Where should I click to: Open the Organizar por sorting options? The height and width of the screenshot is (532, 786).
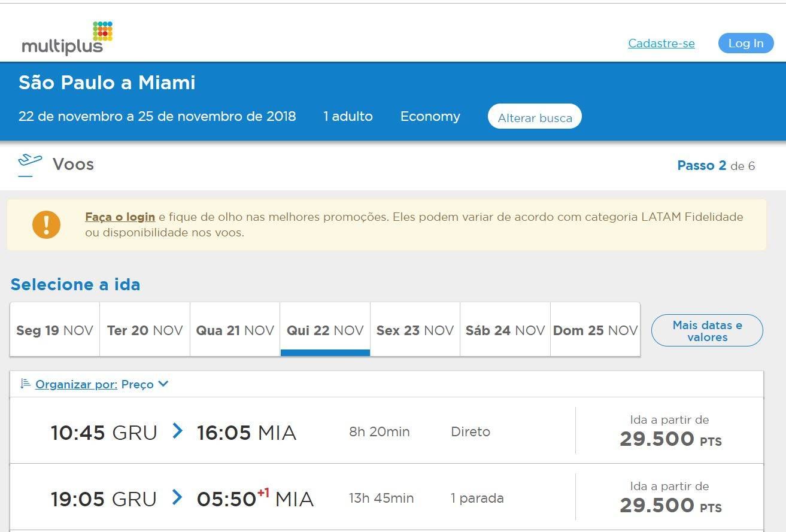(x=76, y=384)
